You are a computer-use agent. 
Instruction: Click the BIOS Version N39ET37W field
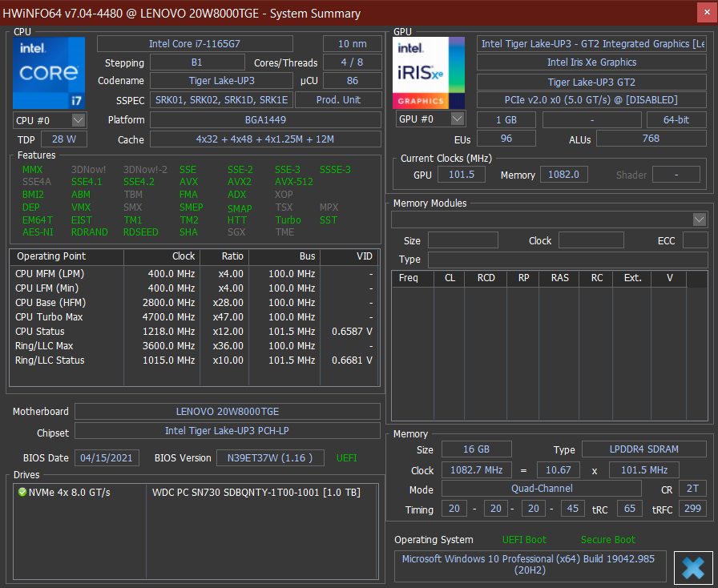[270, 457]
